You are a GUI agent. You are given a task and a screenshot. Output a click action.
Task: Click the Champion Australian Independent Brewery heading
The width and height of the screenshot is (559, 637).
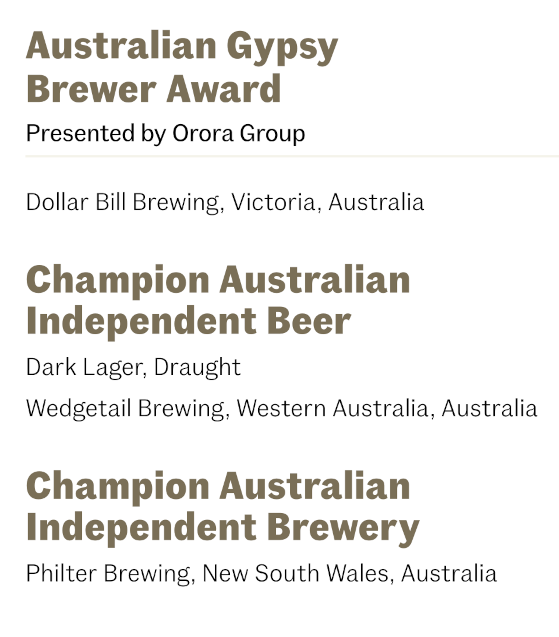coord(223,507)
